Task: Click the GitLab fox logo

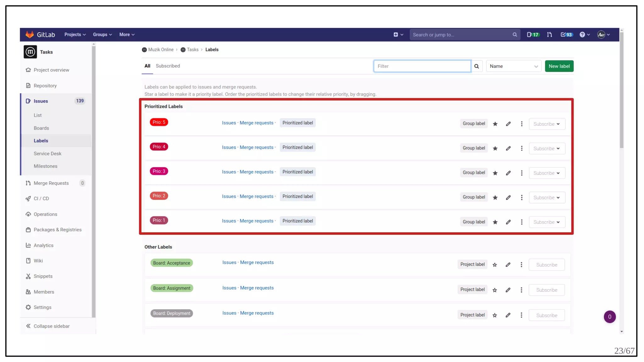Action: click(30, 35)
